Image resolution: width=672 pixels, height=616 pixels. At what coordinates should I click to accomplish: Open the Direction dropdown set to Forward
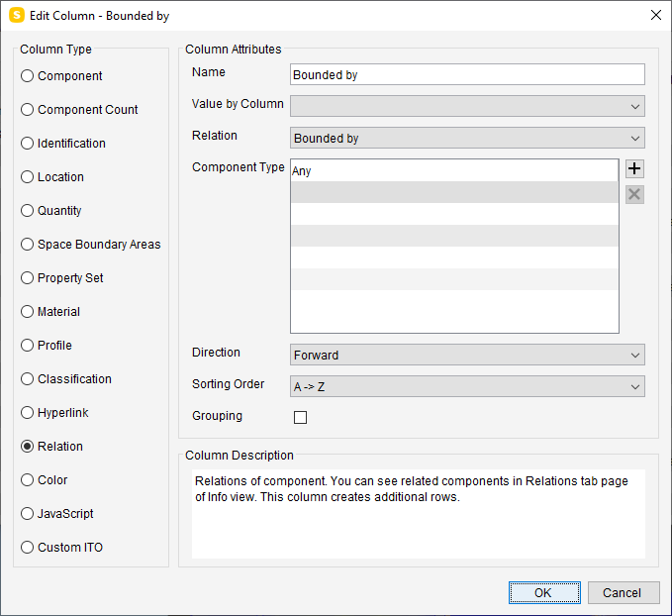point(467,355)
